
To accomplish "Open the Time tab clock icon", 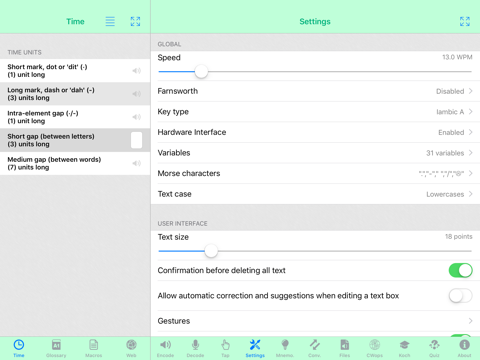I will [x=19, y=348].
